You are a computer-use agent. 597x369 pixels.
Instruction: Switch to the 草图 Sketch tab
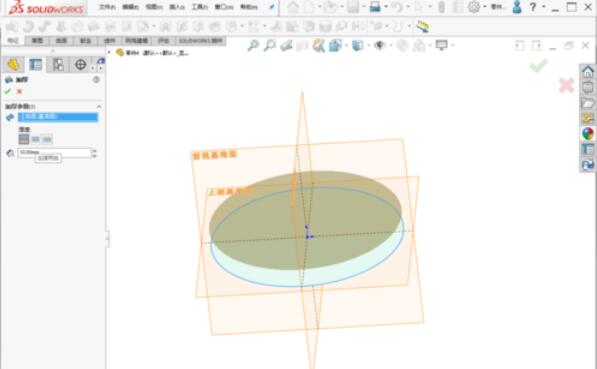[x=37, y=40]
